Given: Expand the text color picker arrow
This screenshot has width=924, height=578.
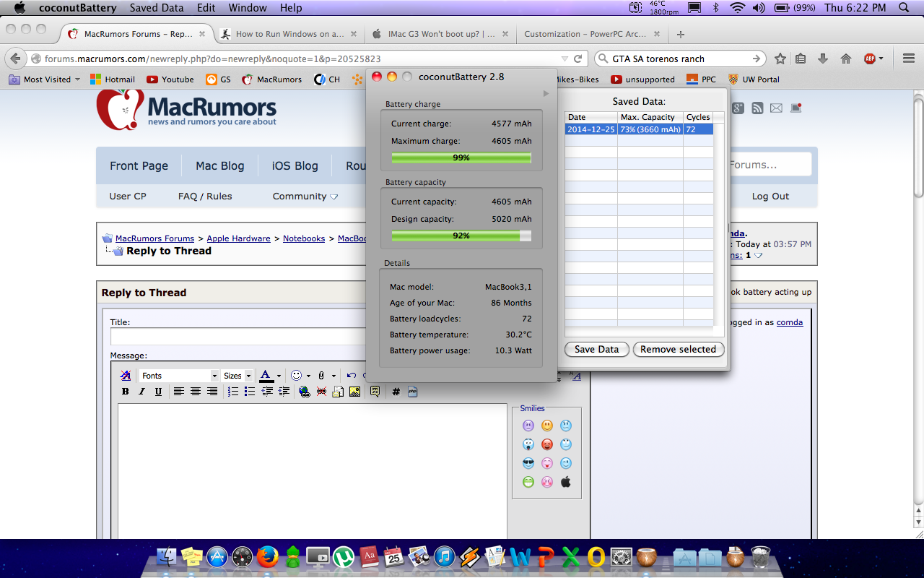Looking at the screenshot, I should (279, 376).
